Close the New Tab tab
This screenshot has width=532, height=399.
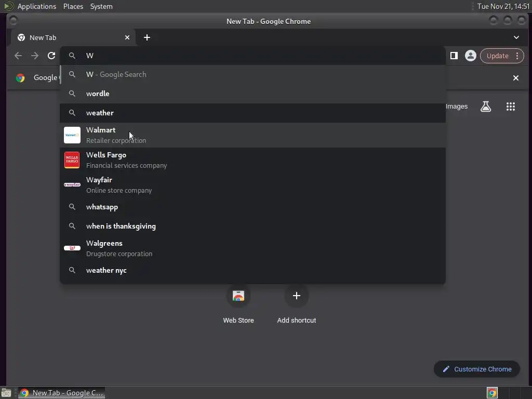[x=127, y=37]
